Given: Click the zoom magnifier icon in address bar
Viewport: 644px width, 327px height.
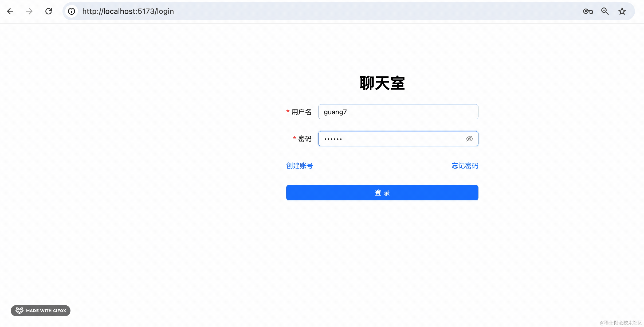Looking at the screenshot, I should pyautogui.click(x=605, y=11).
